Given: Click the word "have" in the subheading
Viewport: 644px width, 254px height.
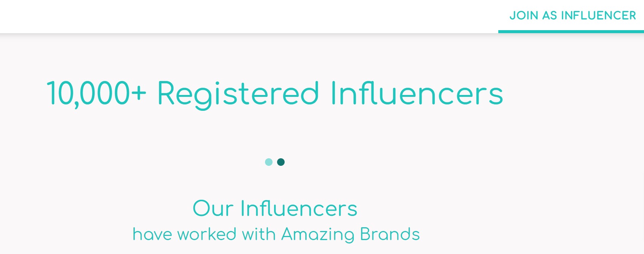Looking at the screenshot, I should tap(153, 234).
